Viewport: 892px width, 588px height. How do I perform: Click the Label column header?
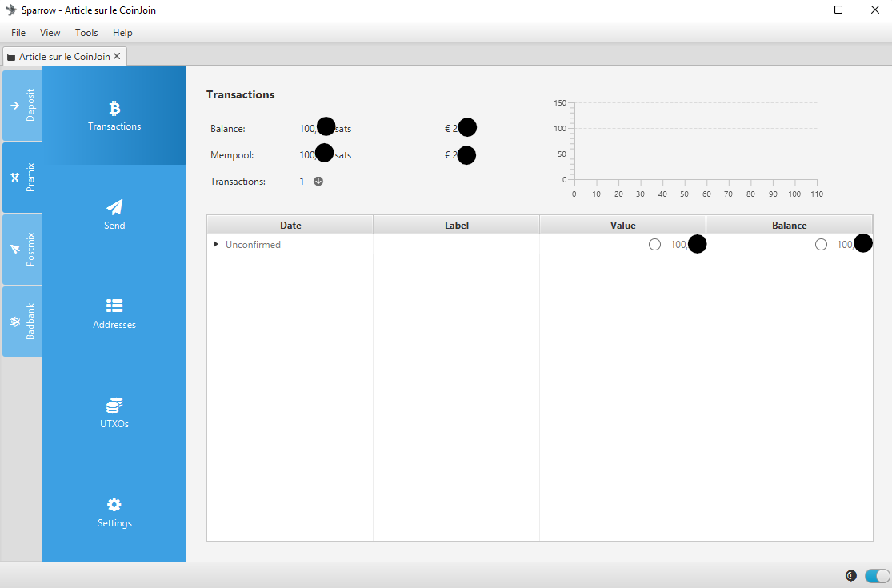tap(456, 226)
